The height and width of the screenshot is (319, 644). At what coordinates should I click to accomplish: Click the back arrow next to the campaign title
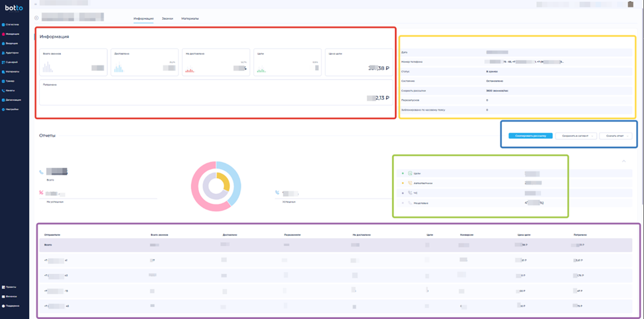click(x=36, y=18)
